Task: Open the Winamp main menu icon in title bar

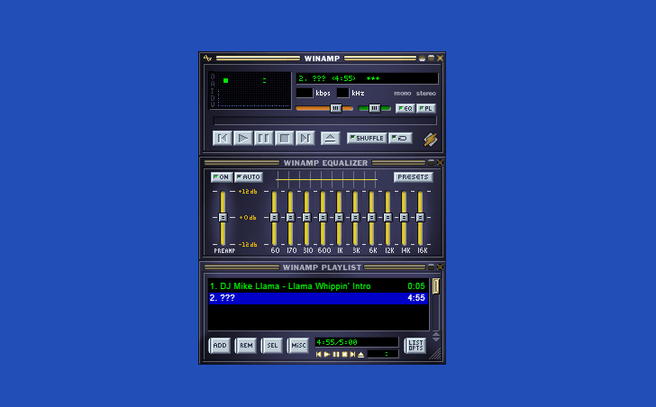Action: pos(208,58)
